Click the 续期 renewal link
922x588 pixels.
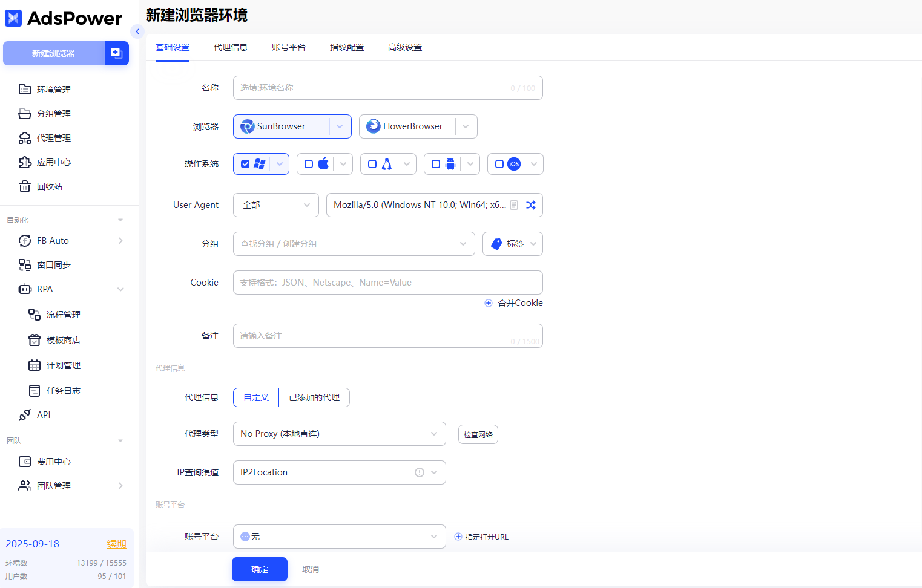click(x=116, y=544)
